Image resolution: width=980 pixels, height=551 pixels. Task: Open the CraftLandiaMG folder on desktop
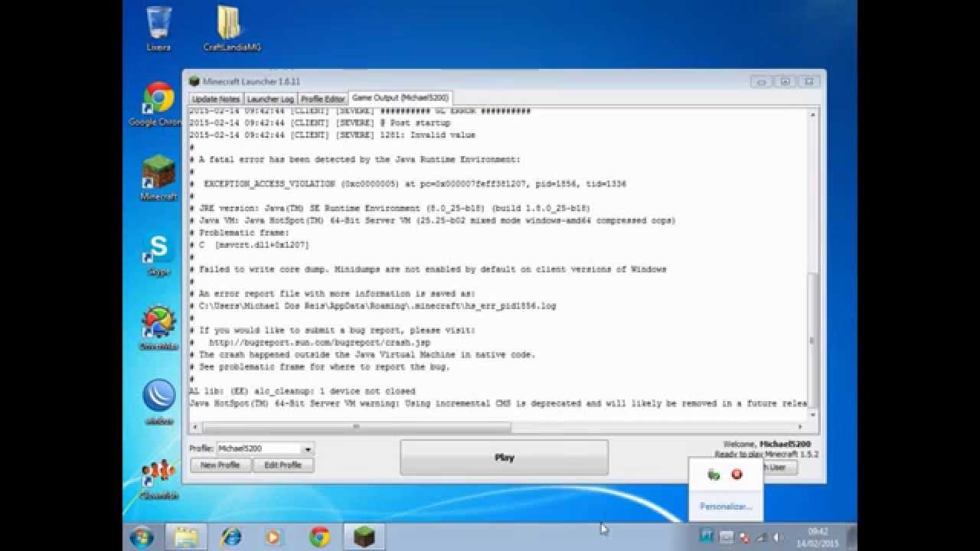pyautogui.click(x=232, y=28)
